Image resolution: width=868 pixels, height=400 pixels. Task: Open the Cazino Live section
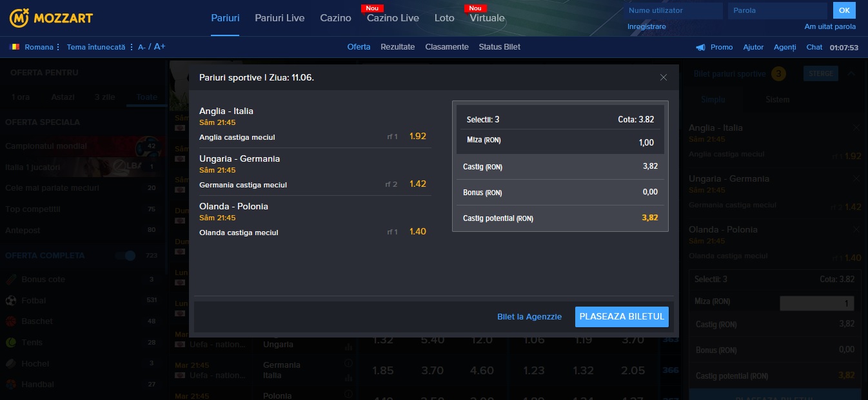[393, 18]
